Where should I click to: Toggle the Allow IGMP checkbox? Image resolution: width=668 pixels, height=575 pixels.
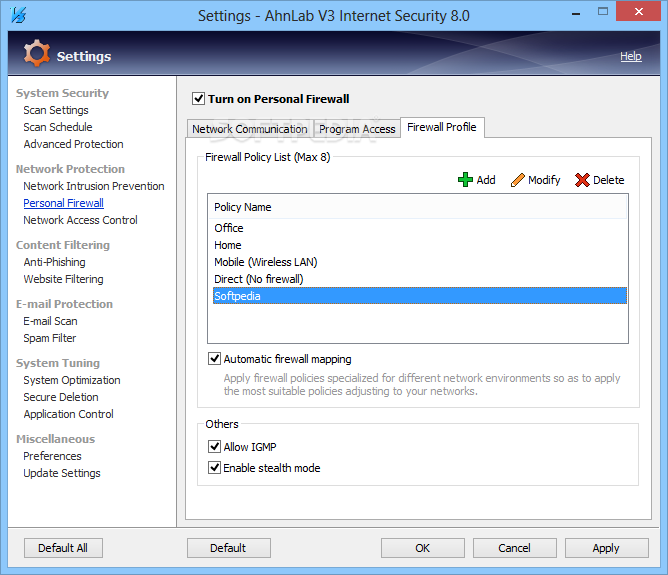click(214, 446)
